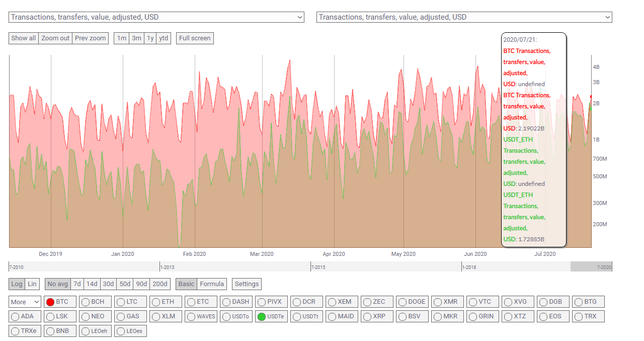Viewport: 644px width, 341px height.
Task: Switch to Formula mode
Action: (212, 284)
